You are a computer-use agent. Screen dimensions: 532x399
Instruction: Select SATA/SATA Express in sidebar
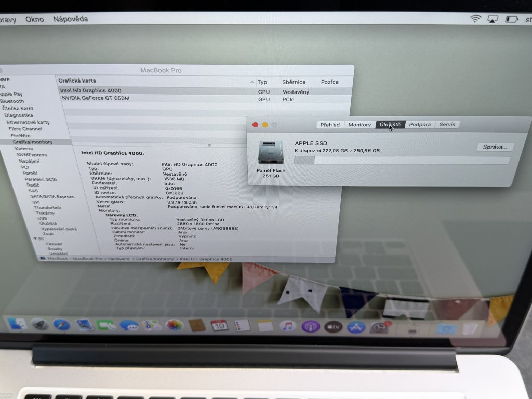click(x=52, y=196)
